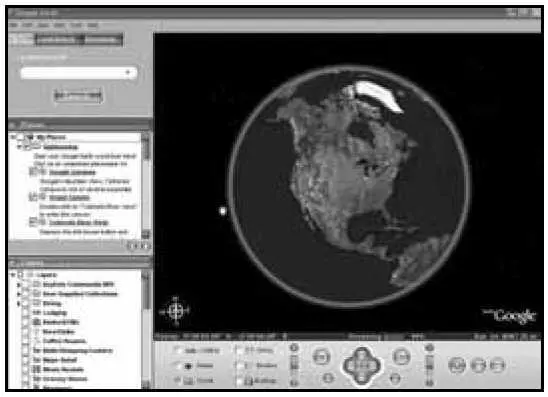548x397 pixels.
Task: Click the rotate clockwise navigation button
Action: pyautogui.click(x=401, y=356)
